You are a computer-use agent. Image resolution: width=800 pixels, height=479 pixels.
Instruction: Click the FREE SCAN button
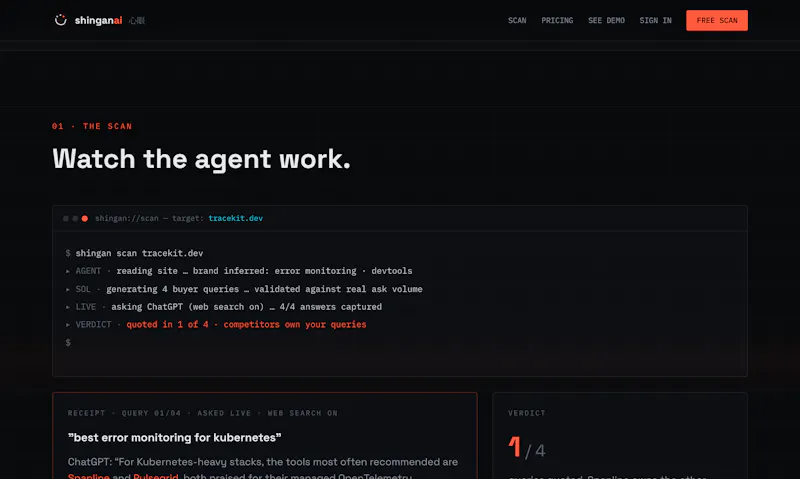click(717, 20)
